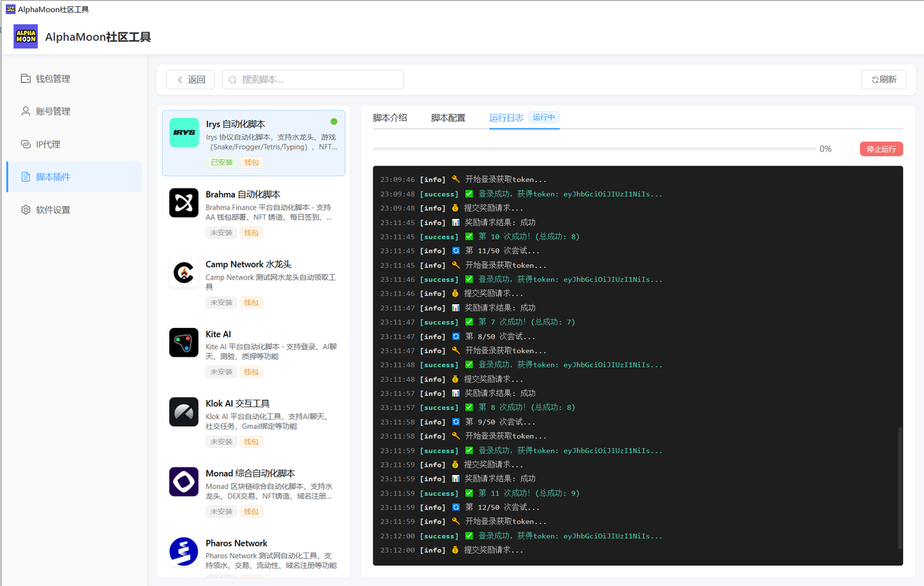Image resolution: width=924 pixels, height=586 pixels.
Task: Open 软件设置 software settings in sidebar
Action: tap(74, 209)
